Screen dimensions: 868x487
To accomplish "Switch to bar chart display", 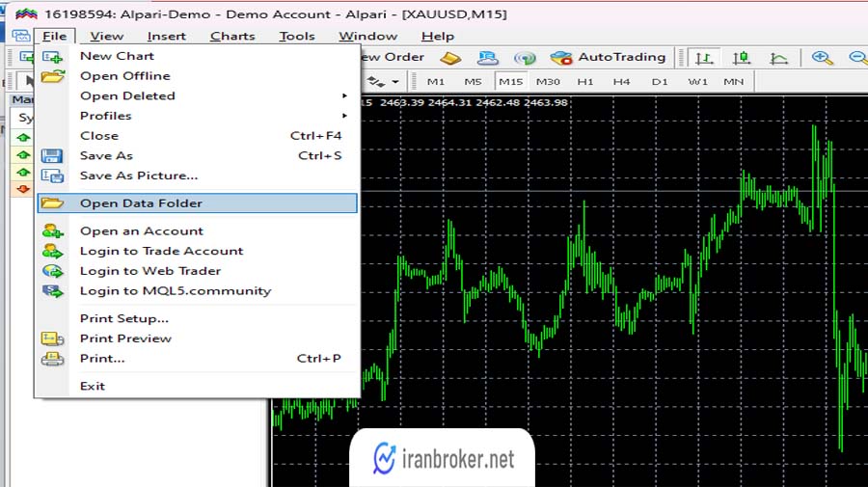I will point(704,58).
